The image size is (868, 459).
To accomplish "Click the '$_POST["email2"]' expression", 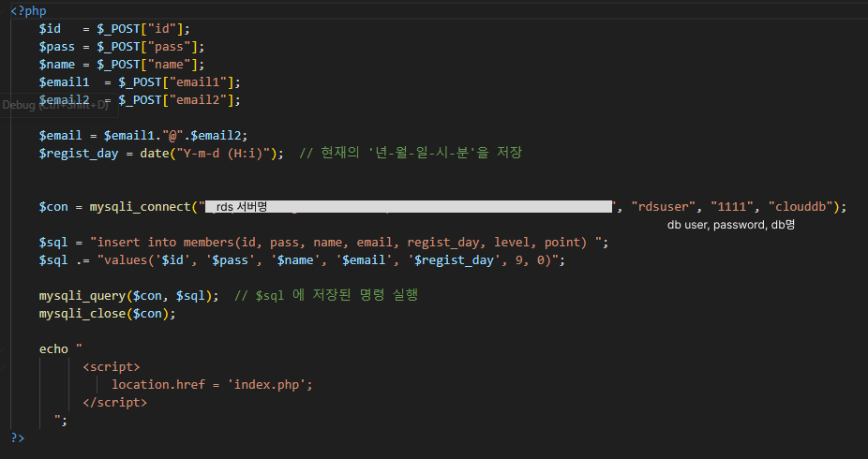I will pyautogui.click(x=176, y=99).
